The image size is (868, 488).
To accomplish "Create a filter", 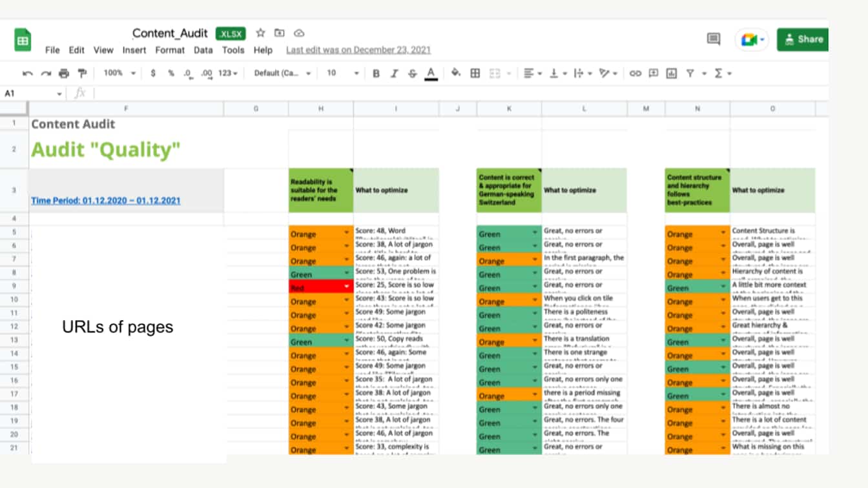I will click(690, 73).
